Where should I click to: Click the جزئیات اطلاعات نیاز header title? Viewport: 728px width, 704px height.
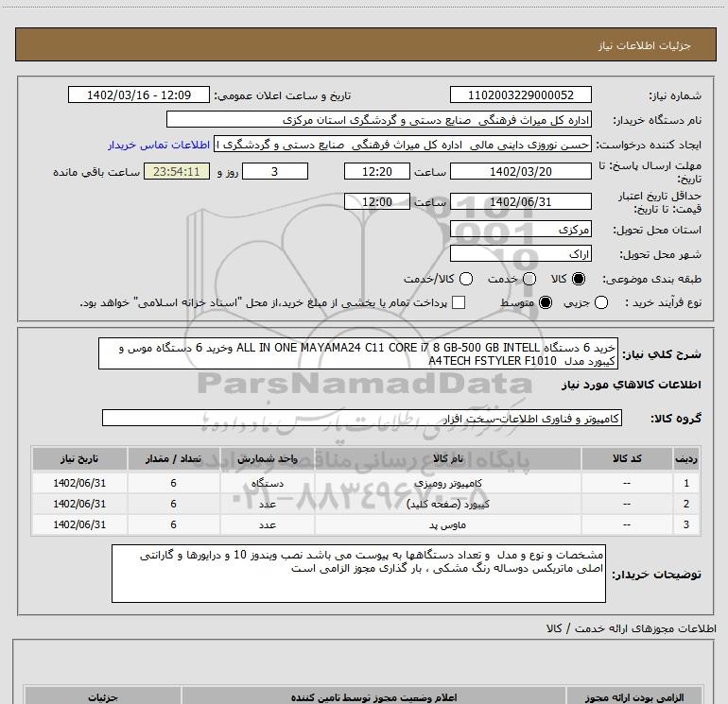(x=645, y=45)
